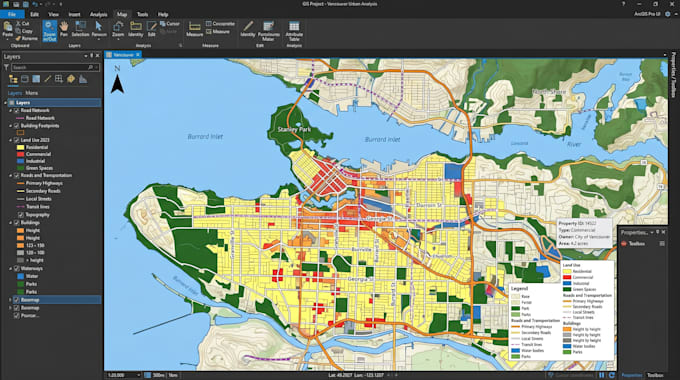This screenshot has height=380, width=680.
Task: Toggle Building Footprints layer checkbox
Action: pos(16,126)
